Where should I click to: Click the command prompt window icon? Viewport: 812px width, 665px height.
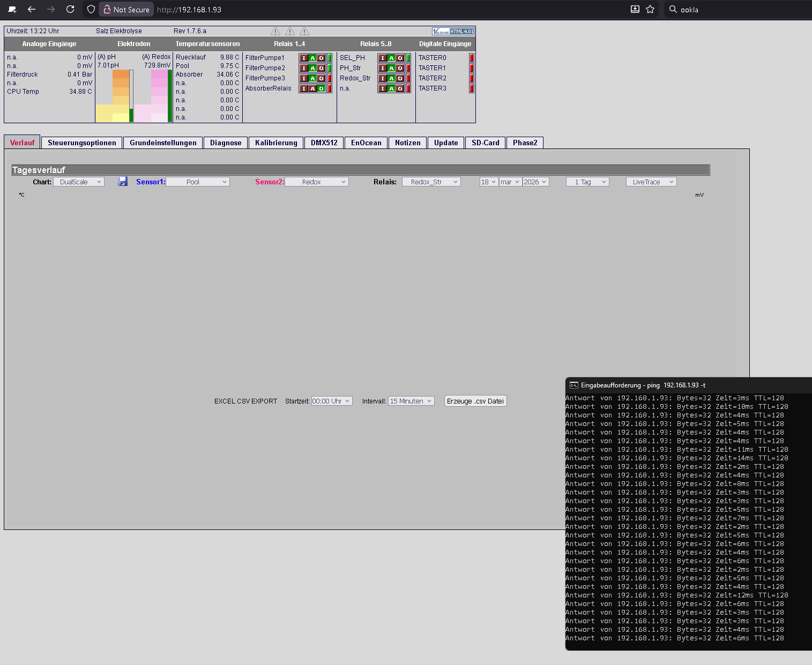(x=574, y=385)
